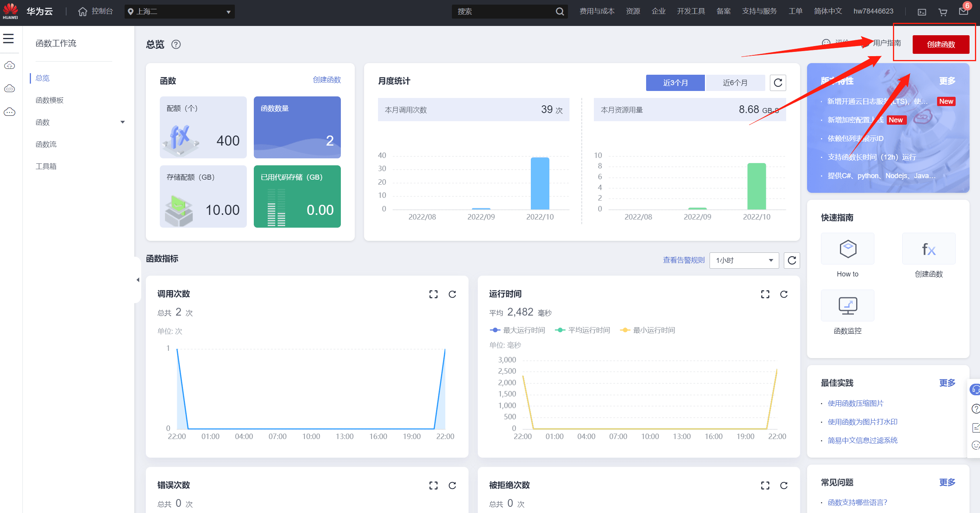Open the hamburger menu icon
The width and height of the screenshot is (980, 513).
[x=8, y=38]
